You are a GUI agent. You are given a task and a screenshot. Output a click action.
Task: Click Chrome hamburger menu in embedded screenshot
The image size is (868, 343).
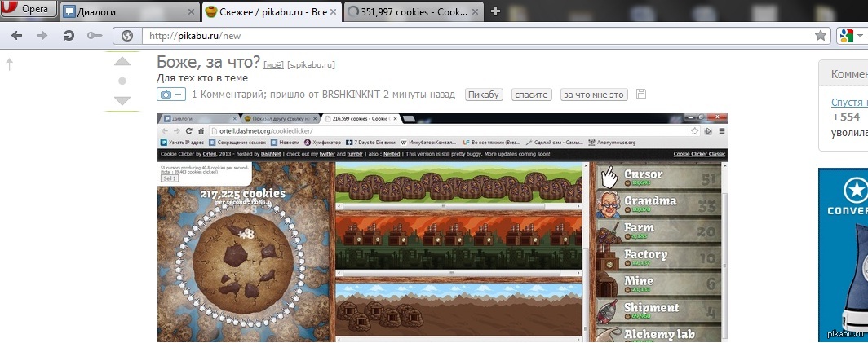point(722,131)
